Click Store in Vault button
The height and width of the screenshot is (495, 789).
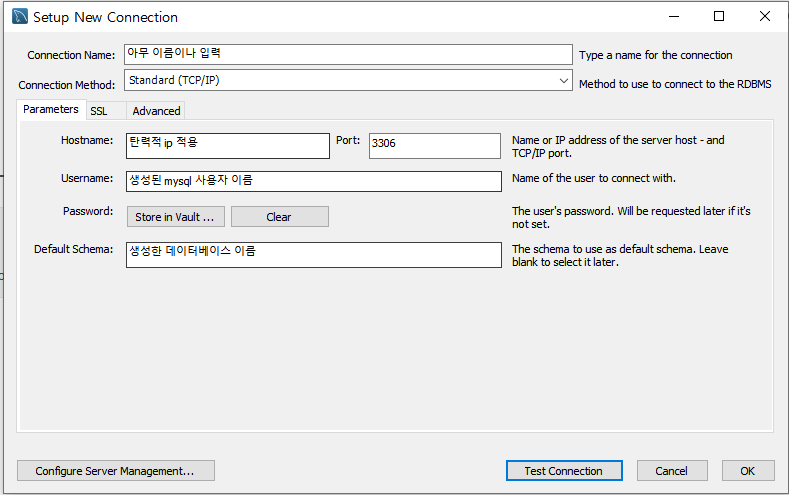176,217
